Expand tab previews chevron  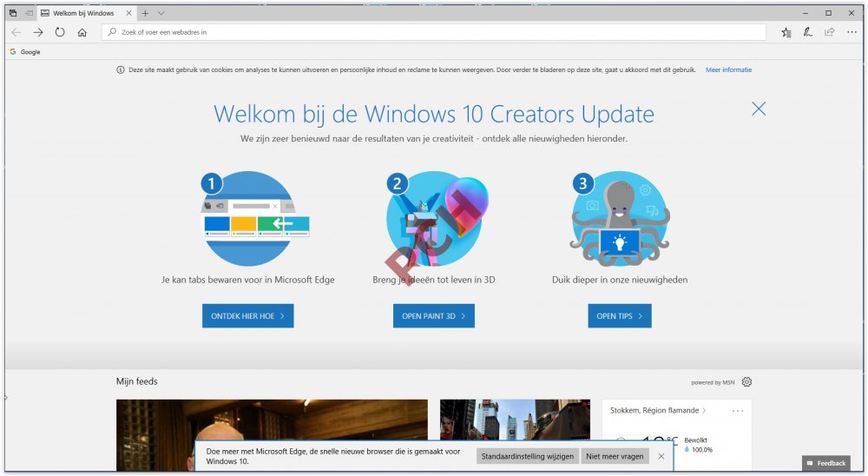(x=161, y=13)
